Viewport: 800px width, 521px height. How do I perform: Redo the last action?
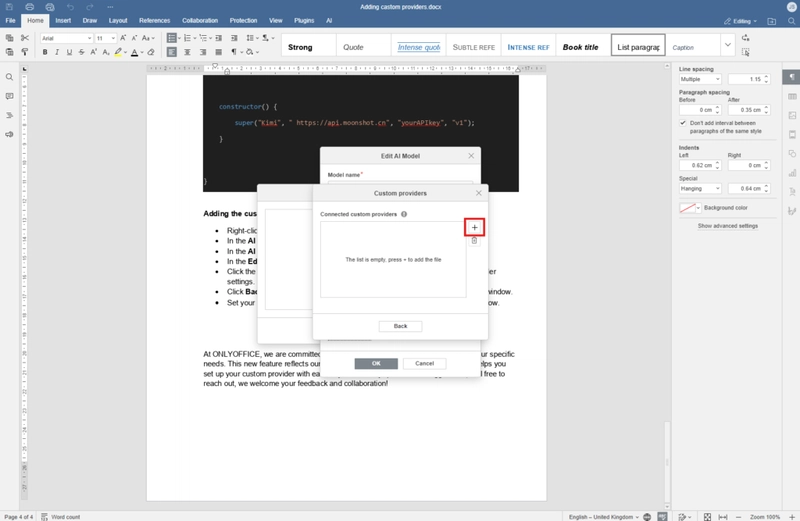click(90, 7)
